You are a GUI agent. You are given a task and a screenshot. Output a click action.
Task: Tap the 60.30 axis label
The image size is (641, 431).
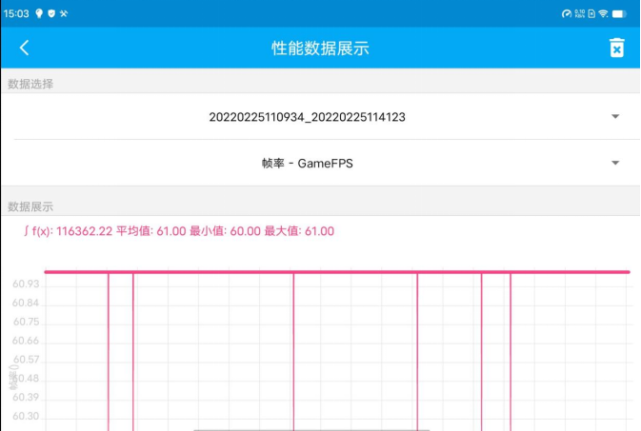point(26,416)
